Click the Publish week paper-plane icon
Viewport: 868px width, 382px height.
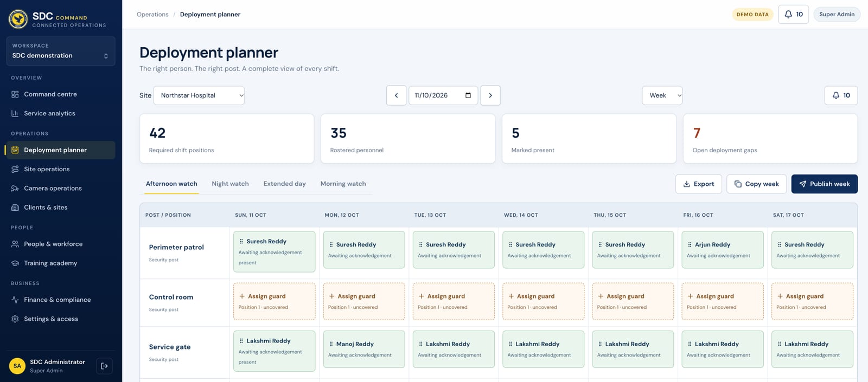tap(803, 184)
